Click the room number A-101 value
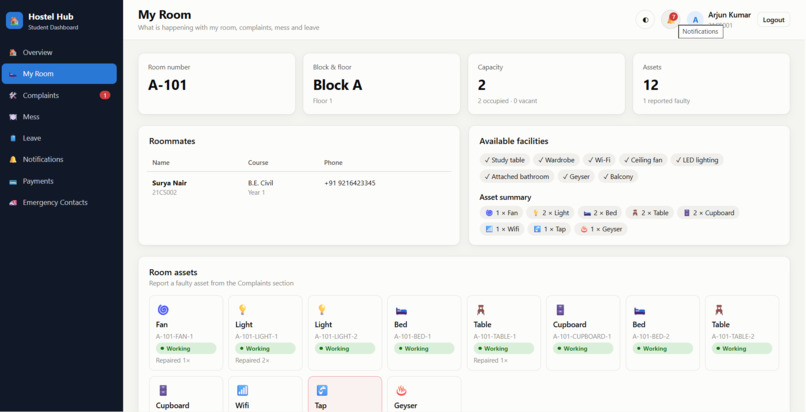Screen dimensions: 806x412 [167, 85]
